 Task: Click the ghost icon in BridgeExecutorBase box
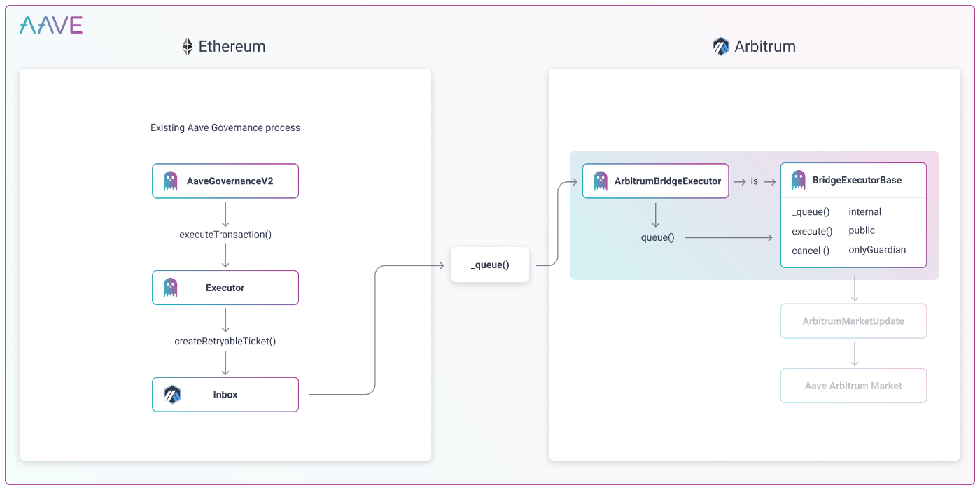pos(799,180)
